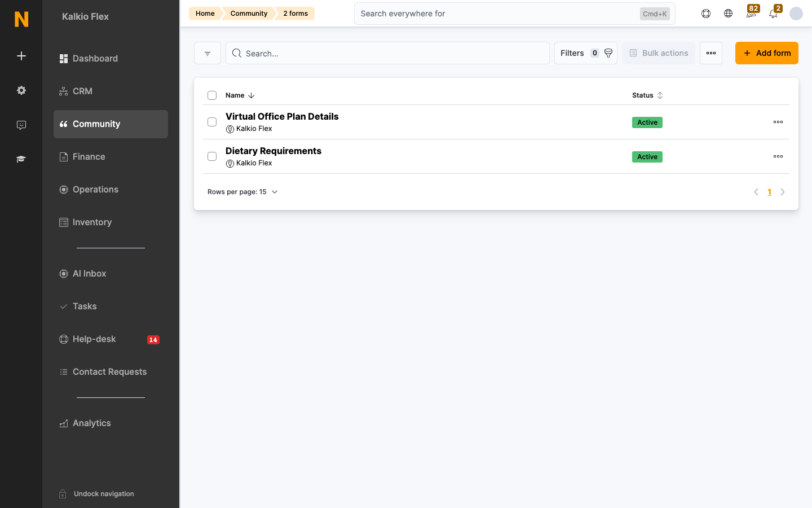Open announcements icon with 82 badge
Screen dimensions: 812x508
coord(751,12)
